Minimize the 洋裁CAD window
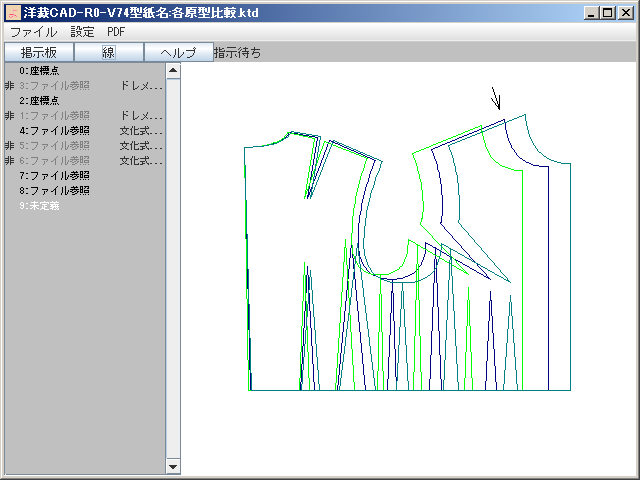The width and height of the screenshot is (640, 480). click(591, 13)
